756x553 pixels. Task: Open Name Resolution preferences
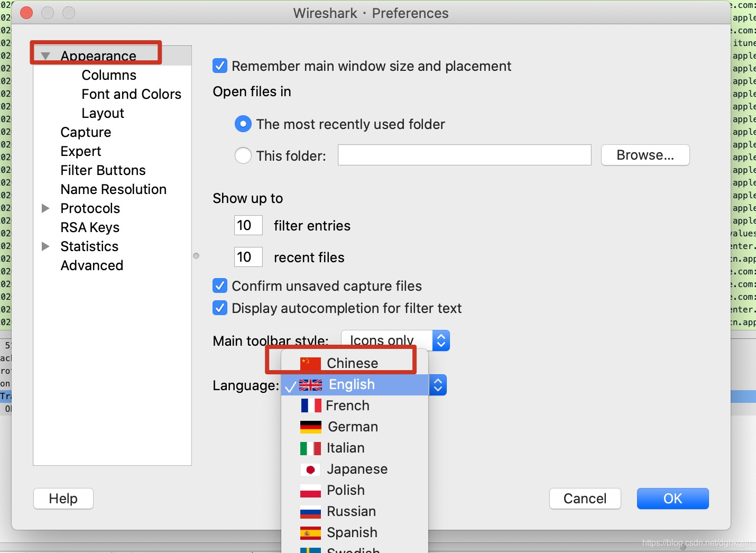coord(114,189)
